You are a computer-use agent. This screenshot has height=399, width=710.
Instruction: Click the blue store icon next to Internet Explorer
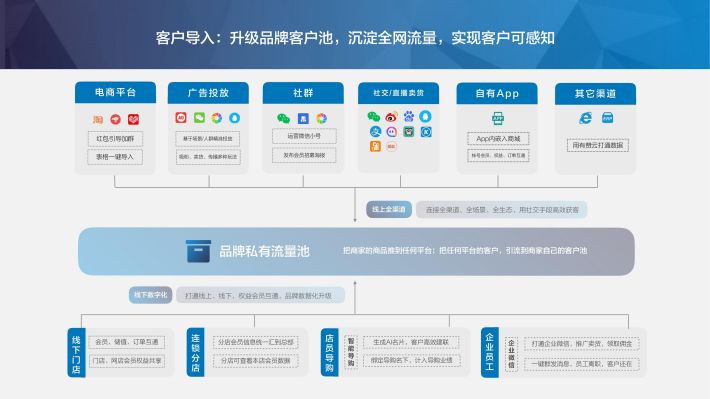tap(607, 118)
